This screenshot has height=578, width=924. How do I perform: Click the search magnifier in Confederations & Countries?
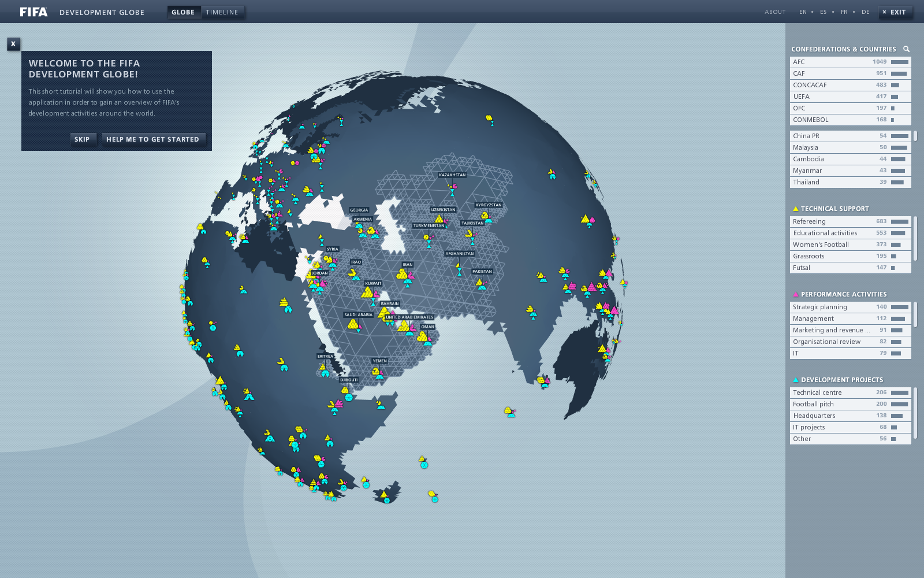pos(906,49)
